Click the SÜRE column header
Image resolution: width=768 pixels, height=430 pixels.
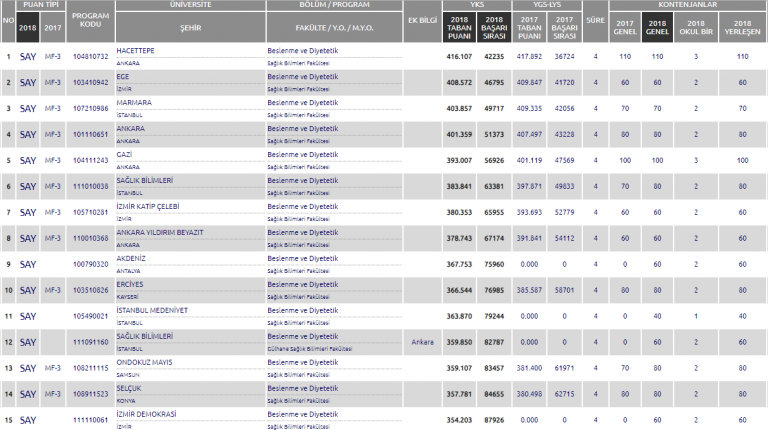(595, 19)
